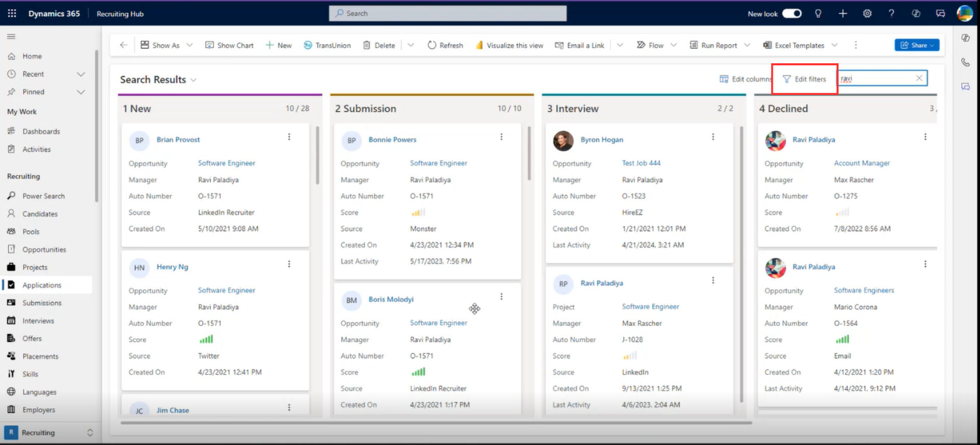Screen dimensions: 980x445
Task: Open Submissions in sidebar
Action: click(42, 303)
